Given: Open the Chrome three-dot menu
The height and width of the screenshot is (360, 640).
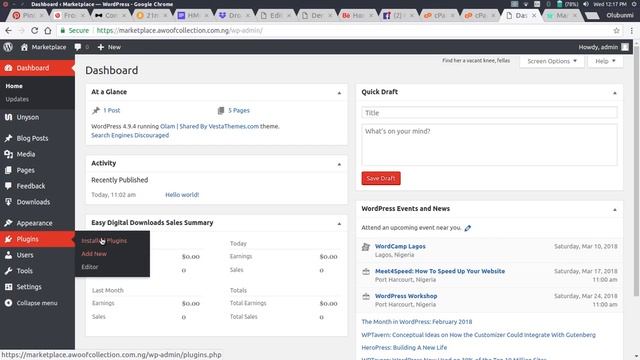Looking at the screenshot, I should (x=632, y=31).
